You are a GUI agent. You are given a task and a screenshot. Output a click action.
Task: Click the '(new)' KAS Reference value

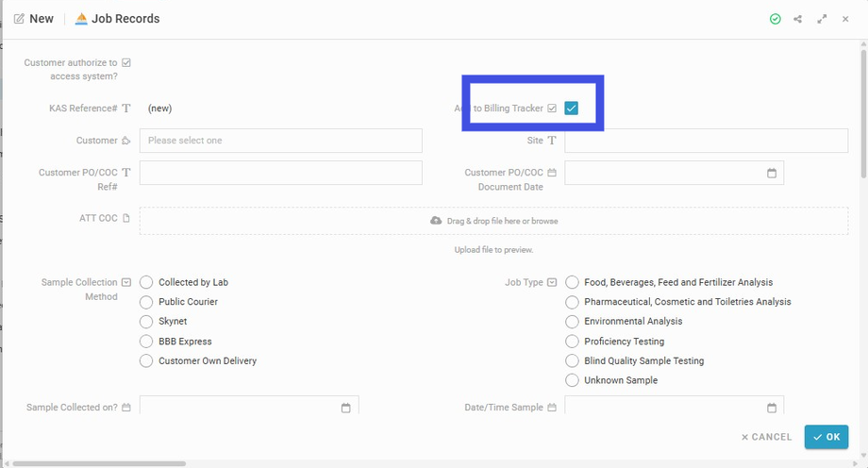(160, 108)
